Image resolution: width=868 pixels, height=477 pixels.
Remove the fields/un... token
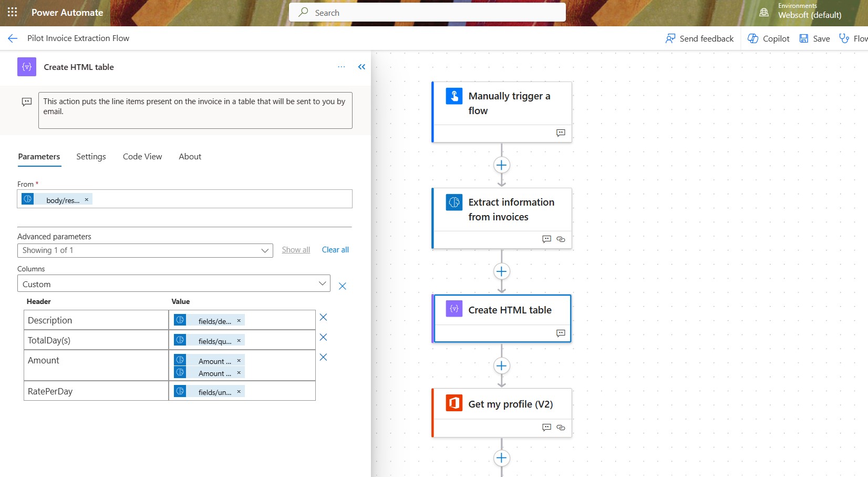click(239, 391)
